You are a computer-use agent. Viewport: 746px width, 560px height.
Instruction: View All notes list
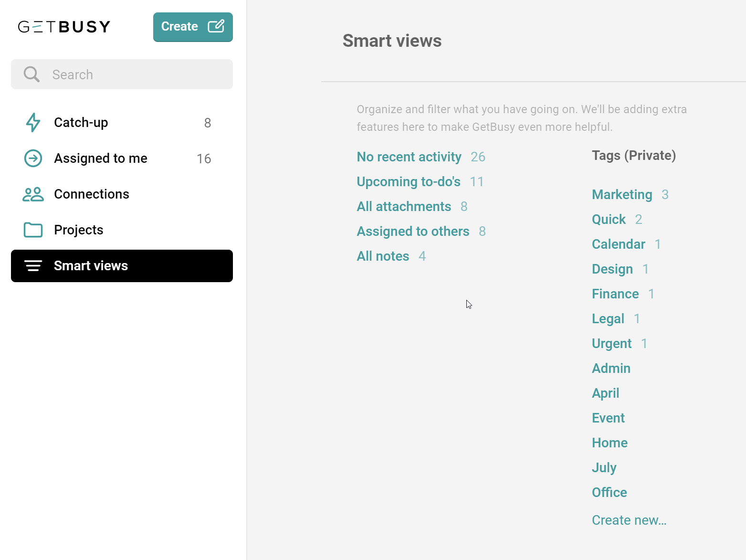383,256
